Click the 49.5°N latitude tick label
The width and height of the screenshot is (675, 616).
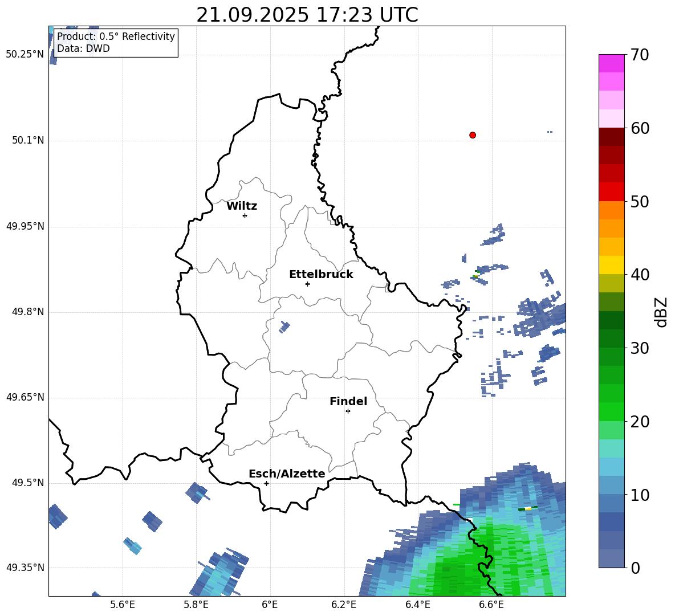pos(28,483)
